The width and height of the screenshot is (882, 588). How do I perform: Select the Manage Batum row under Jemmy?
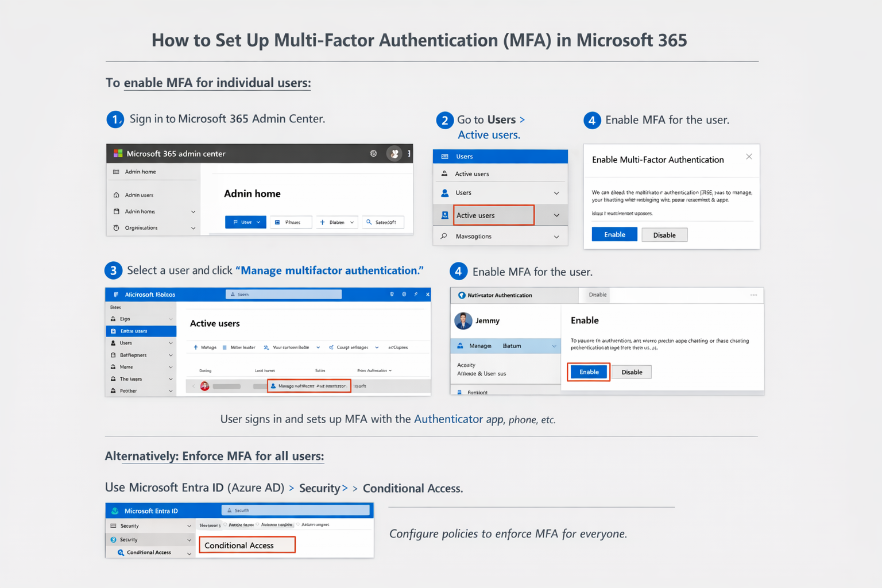[505, 346]
